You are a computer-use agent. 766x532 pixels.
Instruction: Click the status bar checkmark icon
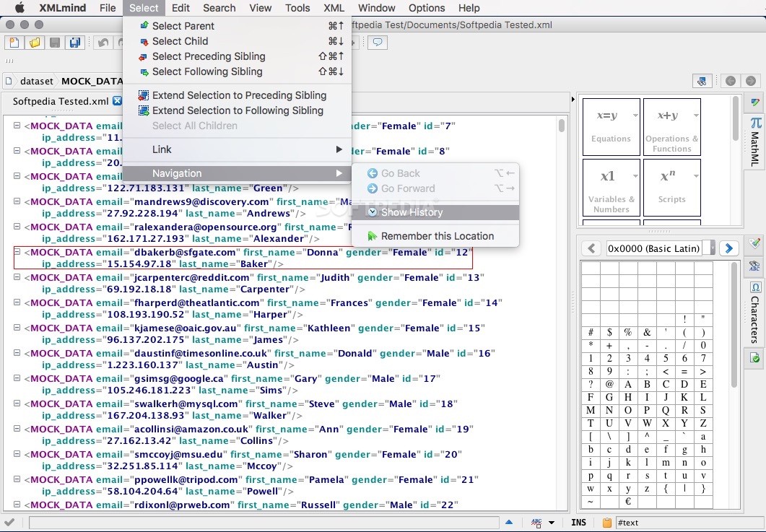[x=9, y=522]
